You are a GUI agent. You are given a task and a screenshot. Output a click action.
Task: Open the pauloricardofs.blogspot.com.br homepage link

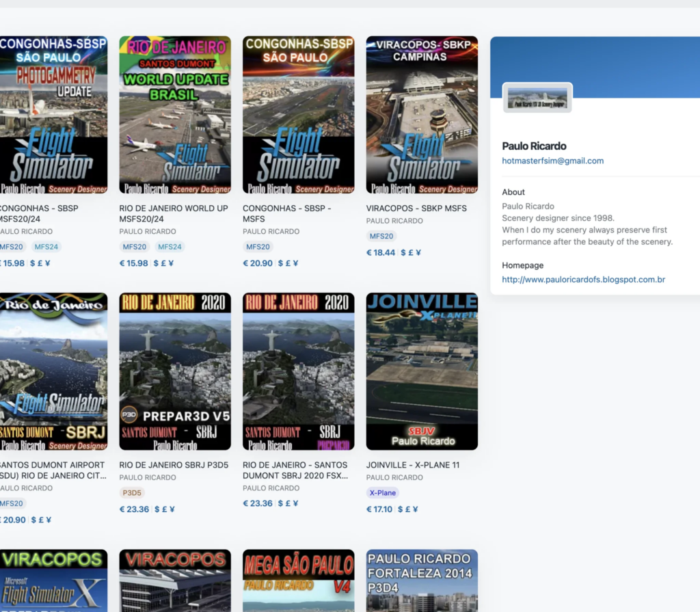[x=583, y=280]
